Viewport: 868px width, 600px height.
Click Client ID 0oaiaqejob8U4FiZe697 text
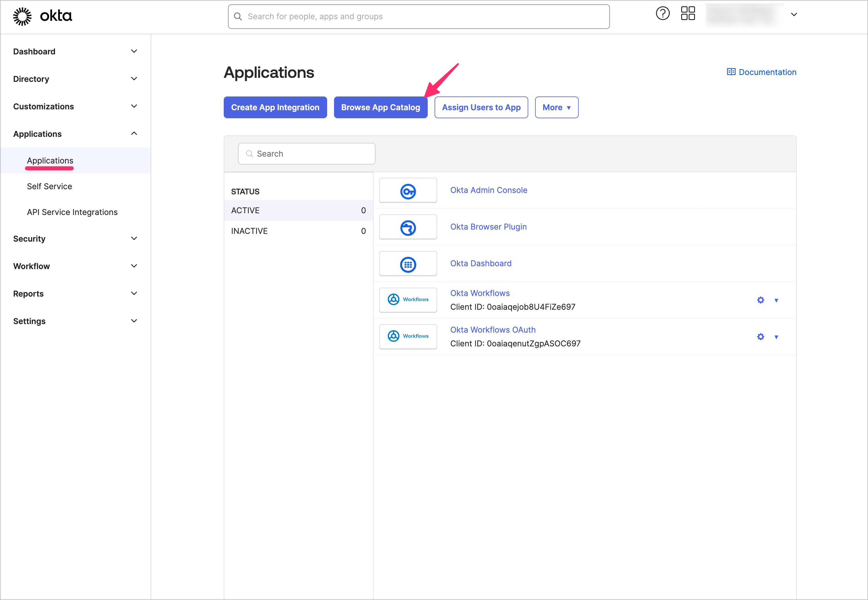point(513,307)
